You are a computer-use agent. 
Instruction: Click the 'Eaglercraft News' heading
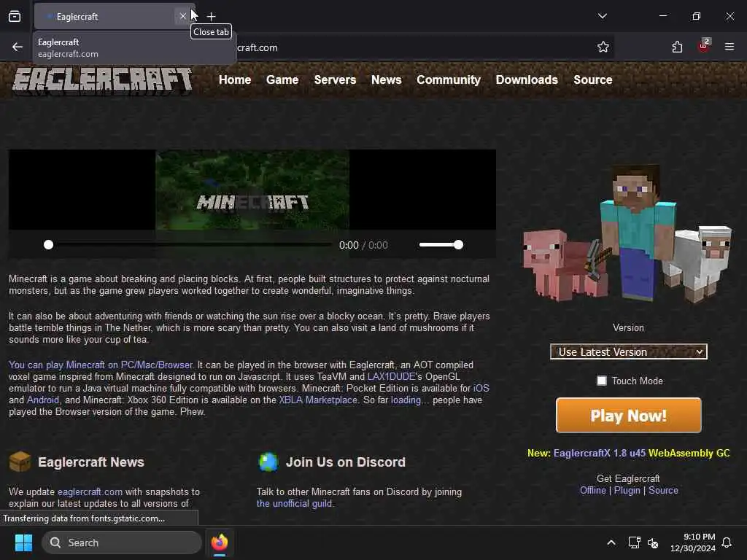[x=91, y=462]
